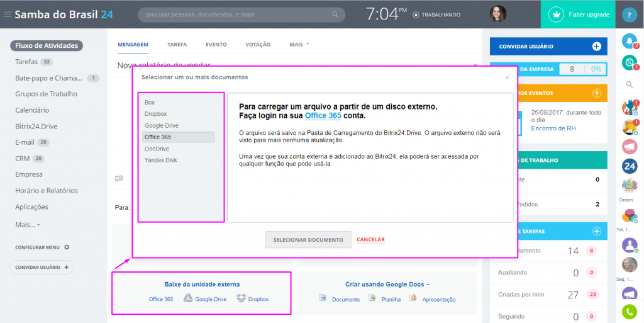Open Bitrix24.Drive in the left menu
Viewport: 644px width, 323px height.
coord(36,126)
